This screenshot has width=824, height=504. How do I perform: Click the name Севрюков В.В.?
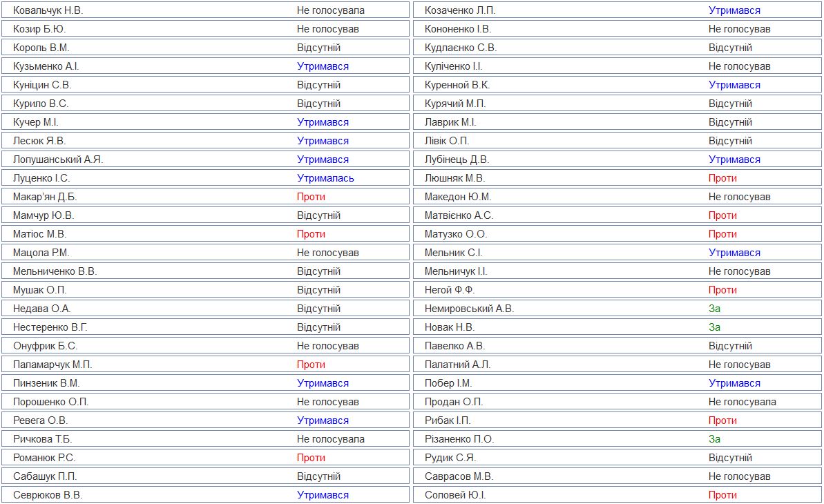(48, 495)
